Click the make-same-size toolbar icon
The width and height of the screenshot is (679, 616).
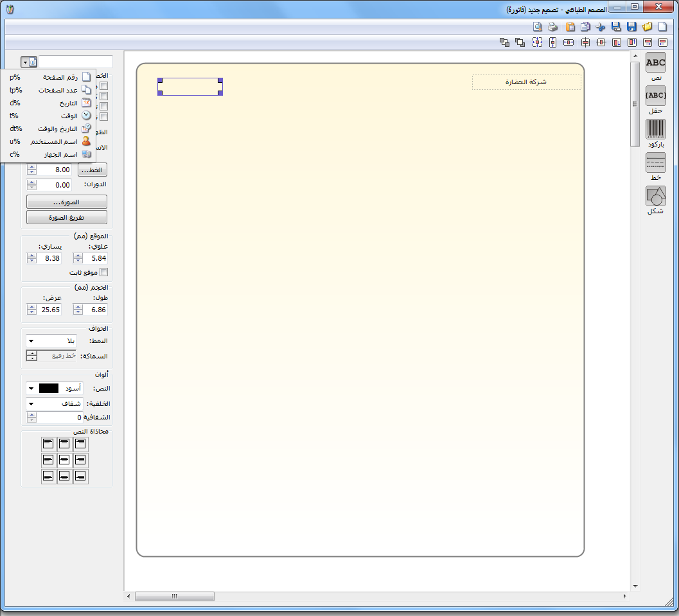(x=538, y=42)
